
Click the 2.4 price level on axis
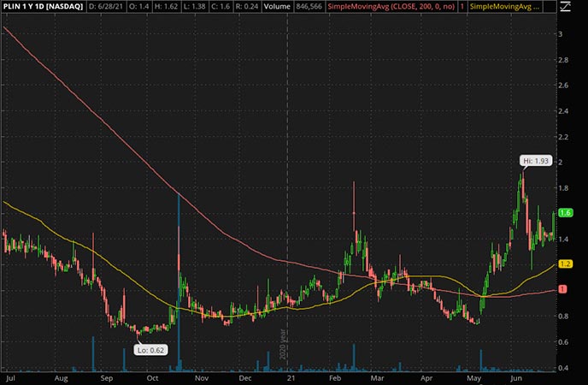point(563,111)
